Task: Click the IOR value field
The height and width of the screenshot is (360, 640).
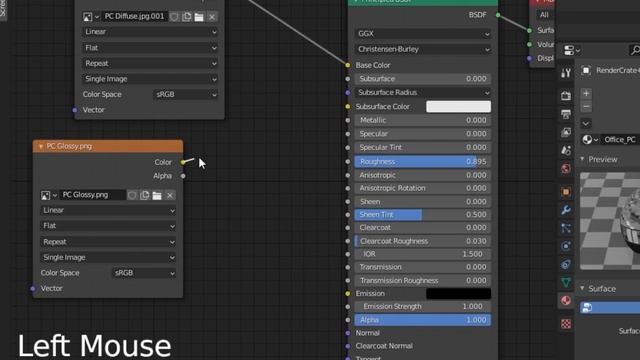Action: click(423, 254)
